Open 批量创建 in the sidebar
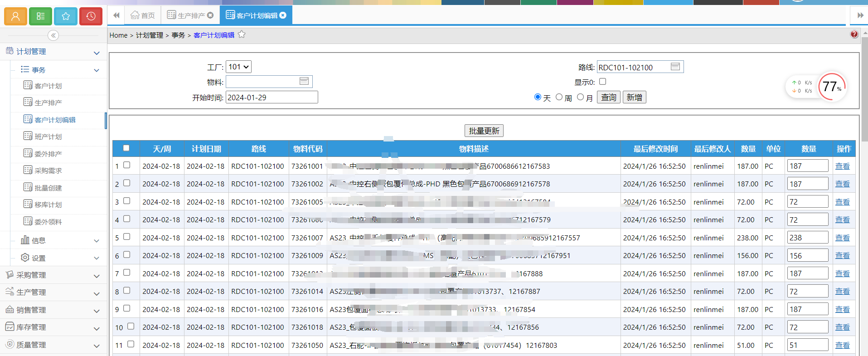868x356 pixels. (48, 188)
